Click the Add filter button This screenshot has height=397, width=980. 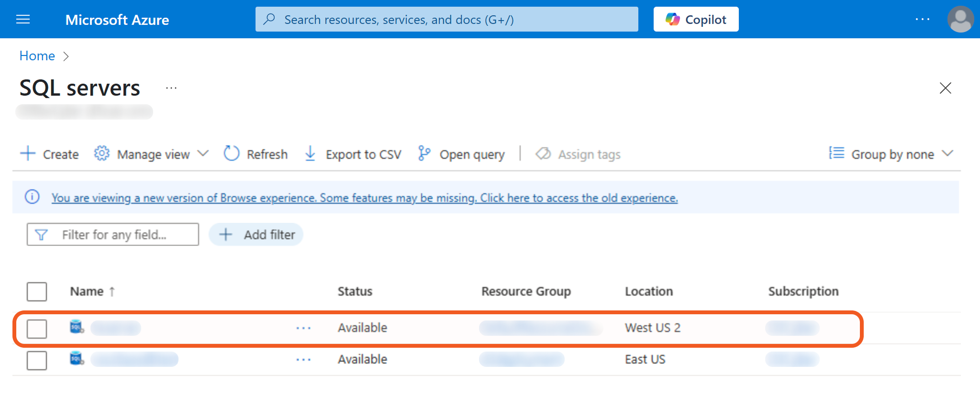coord(256,234)
